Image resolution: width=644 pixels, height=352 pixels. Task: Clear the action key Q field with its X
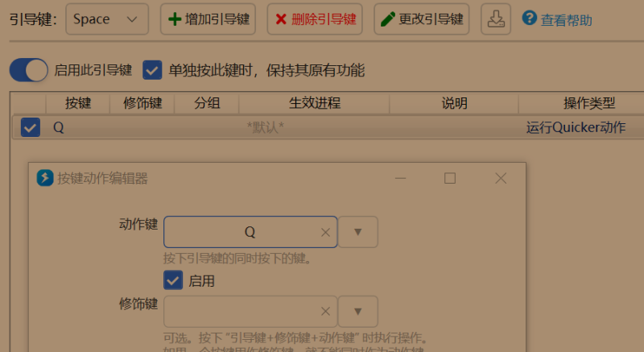[x=325, y=233]
